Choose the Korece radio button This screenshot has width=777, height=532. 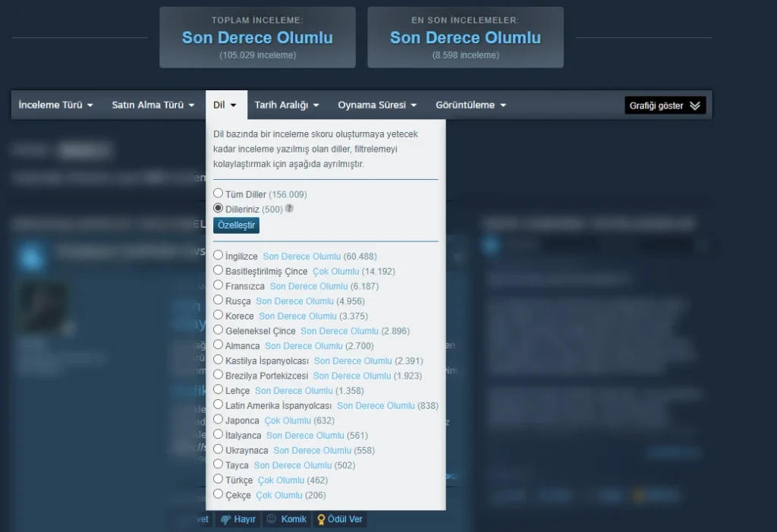[x=218, y=315]
